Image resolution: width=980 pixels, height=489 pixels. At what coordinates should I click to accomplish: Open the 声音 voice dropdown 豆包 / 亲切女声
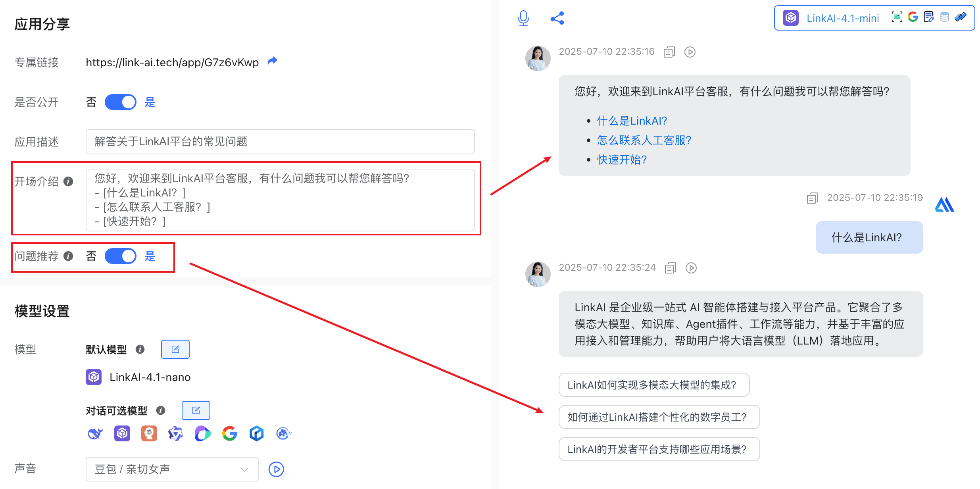point(172,470)
